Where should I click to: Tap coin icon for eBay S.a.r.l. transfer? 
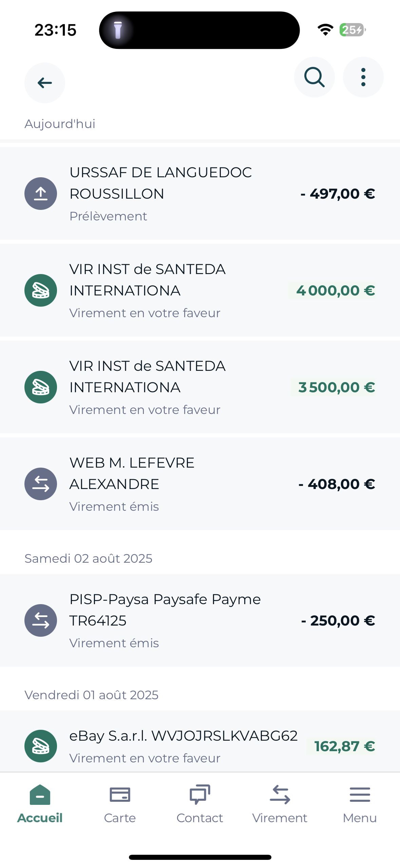[x=41, y=746]
